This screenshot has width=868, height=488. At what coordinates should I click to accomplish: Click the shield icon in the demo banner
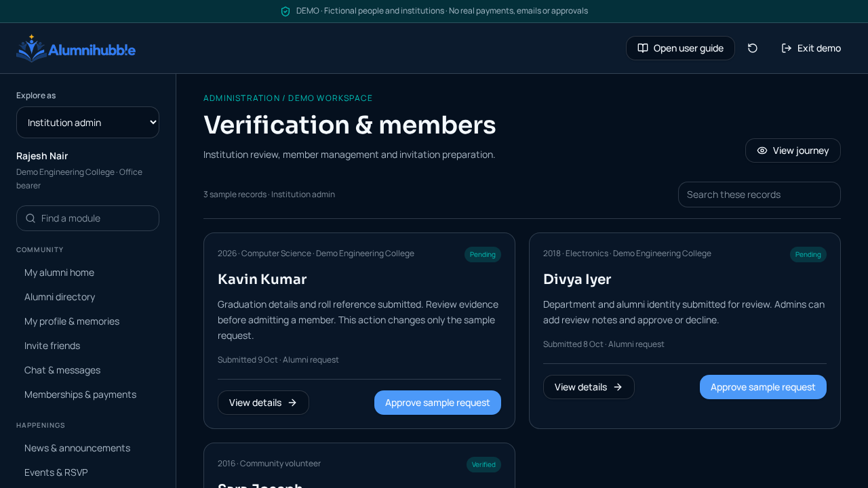coord(285,11)
